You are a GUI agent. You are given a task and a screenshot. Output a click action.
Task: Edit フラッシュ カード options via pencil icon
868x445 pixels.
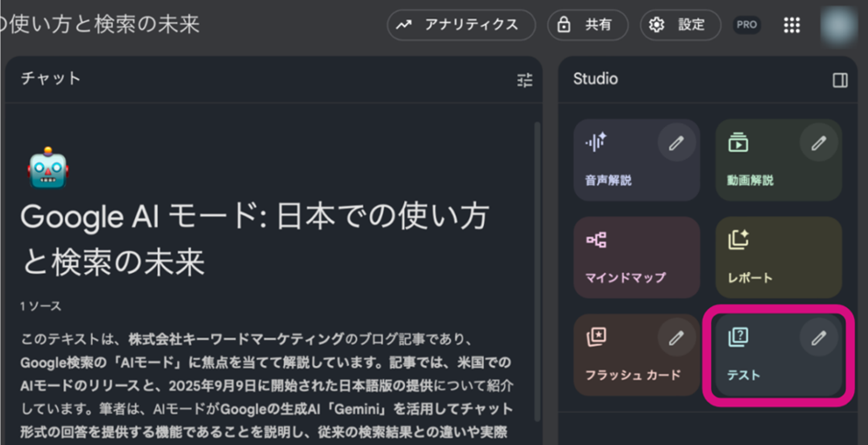pyautogui.click(x=676, y=337)
